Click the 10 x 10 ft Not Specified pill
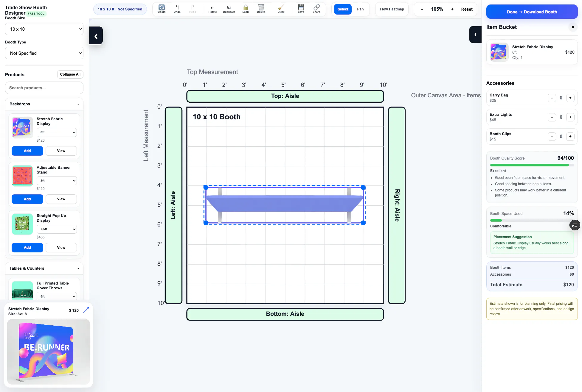 pos(120,9)
